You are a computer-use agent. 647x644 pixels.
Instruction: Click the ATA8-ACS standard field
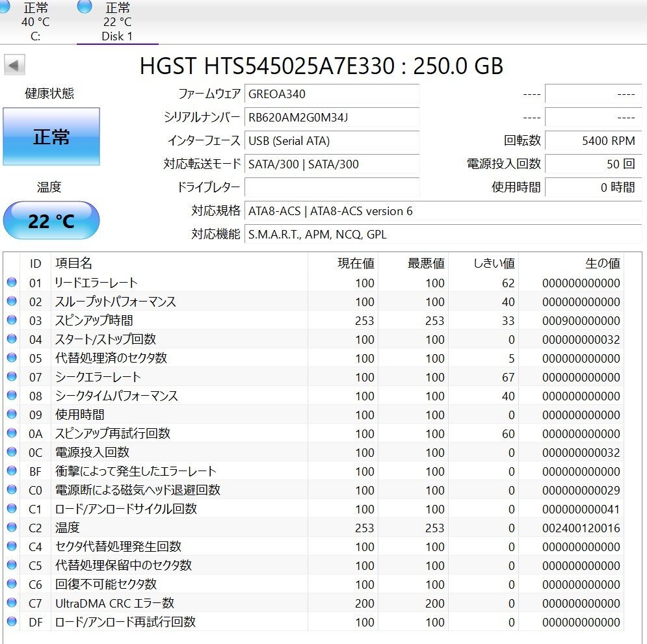(x=443, y=211)
